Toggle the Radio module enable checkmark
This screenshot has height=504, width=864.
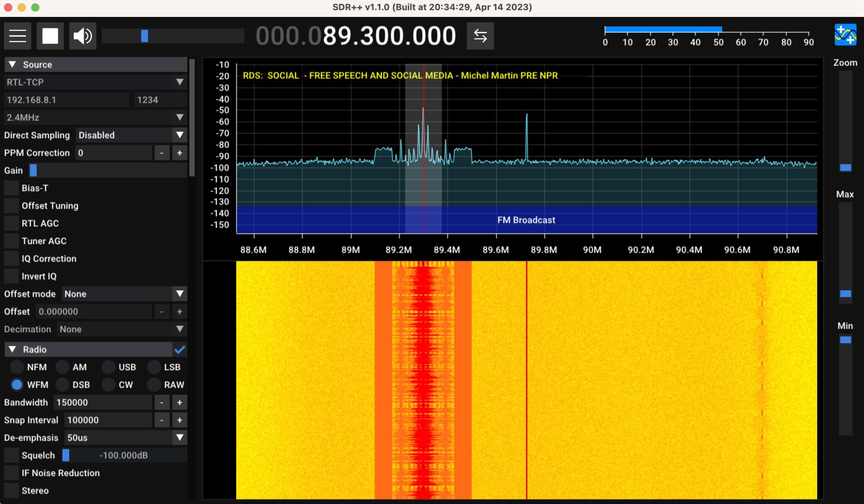(x=180, y=349)
